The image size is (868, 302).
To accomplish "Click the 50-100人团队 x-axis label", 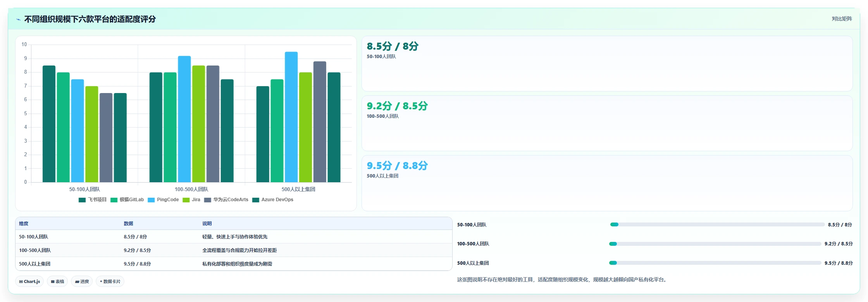I will (x=84, y=189).
